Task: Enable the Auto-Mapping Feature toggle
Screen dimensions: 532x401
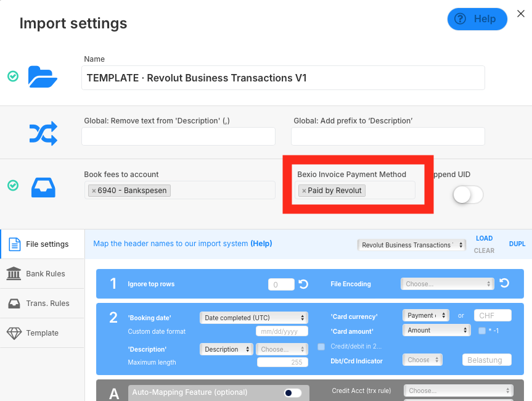Action: [x=292, y=392]
